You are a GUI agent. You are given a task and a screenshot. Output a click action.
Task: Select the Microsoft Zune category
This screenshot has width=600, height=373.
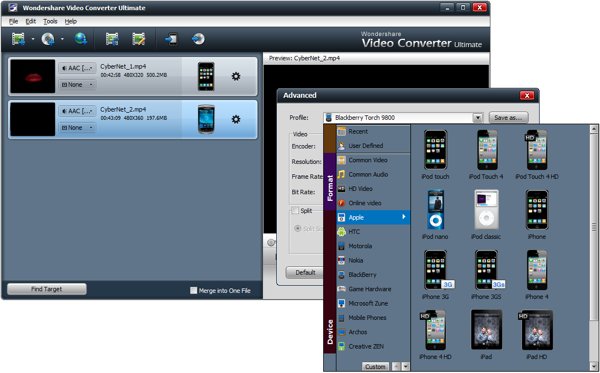pyautogui.click(x=373, y=303)
